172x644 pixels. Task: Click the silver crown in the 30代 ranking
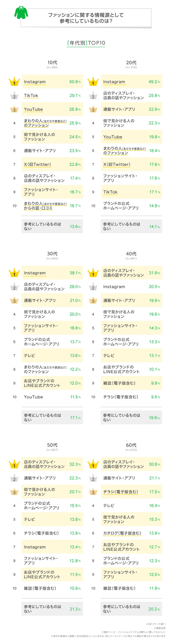pyautogui.click(x=14, y=287)
